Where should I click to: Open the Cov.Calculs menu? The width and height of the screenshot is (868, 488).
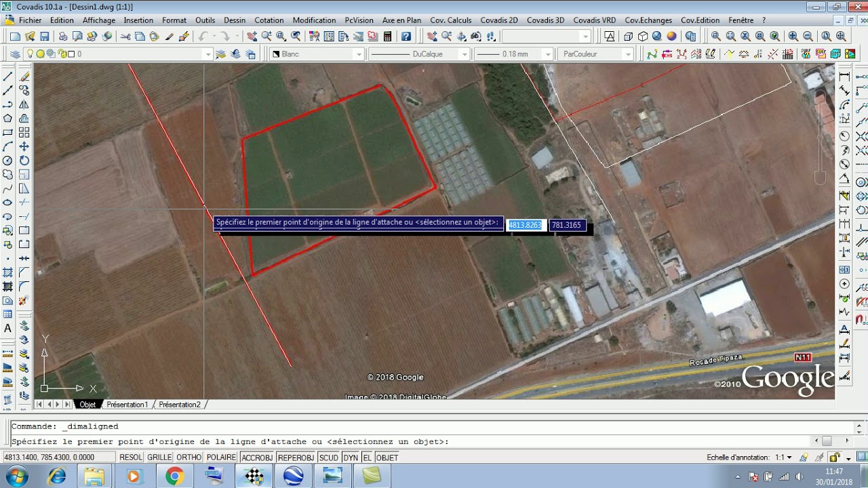[451, 20]
